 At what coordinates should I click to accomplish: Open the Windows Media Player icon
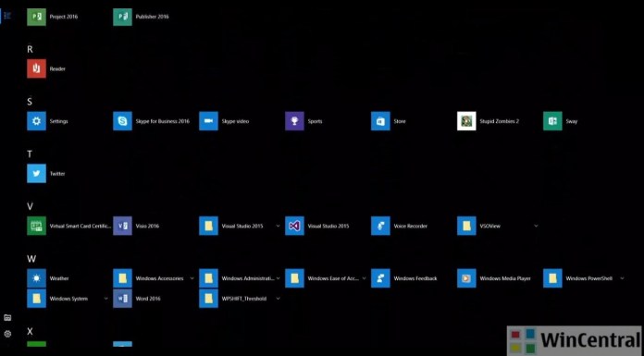[x=466, y=278]
